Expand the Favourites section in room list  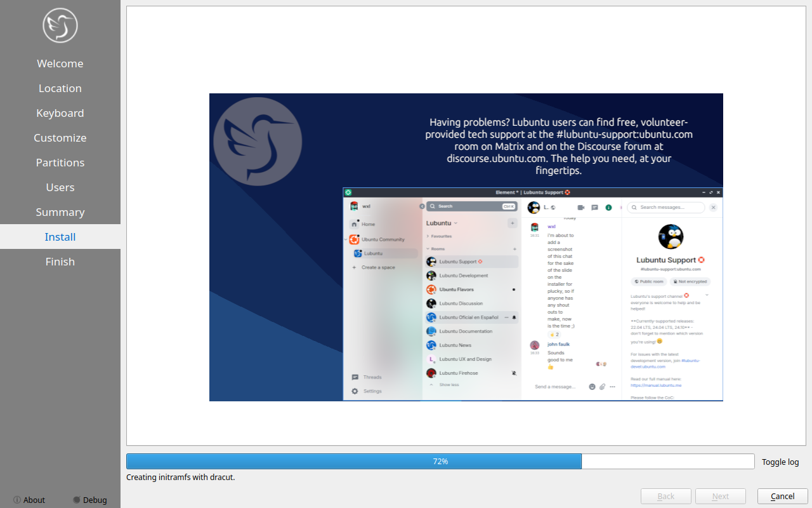(428, 236)
